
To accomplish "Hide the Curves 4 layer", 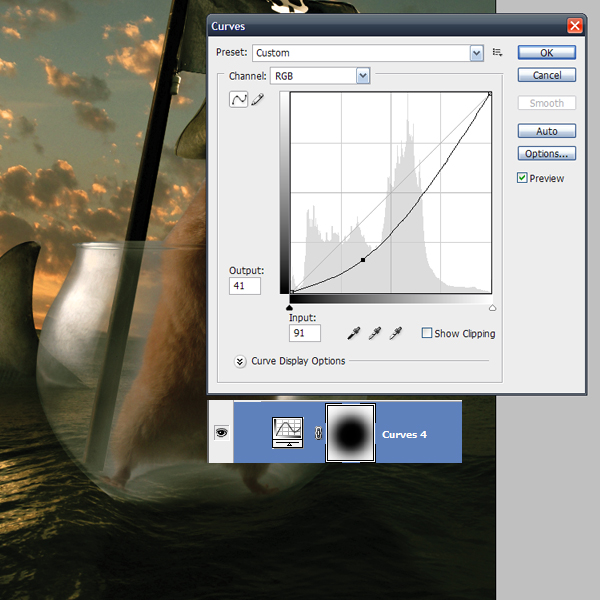I will (x=221, y=432).
